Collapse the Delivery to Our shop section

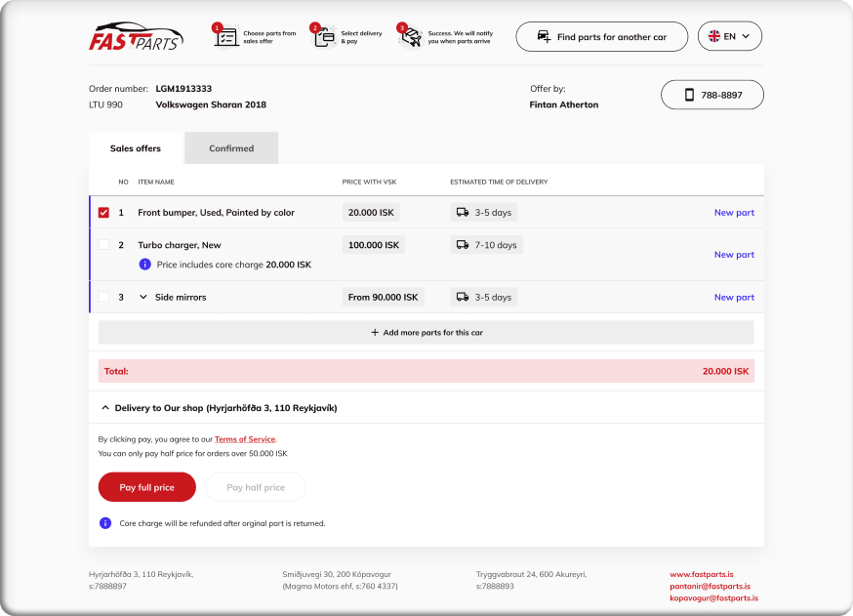[105, 408]
